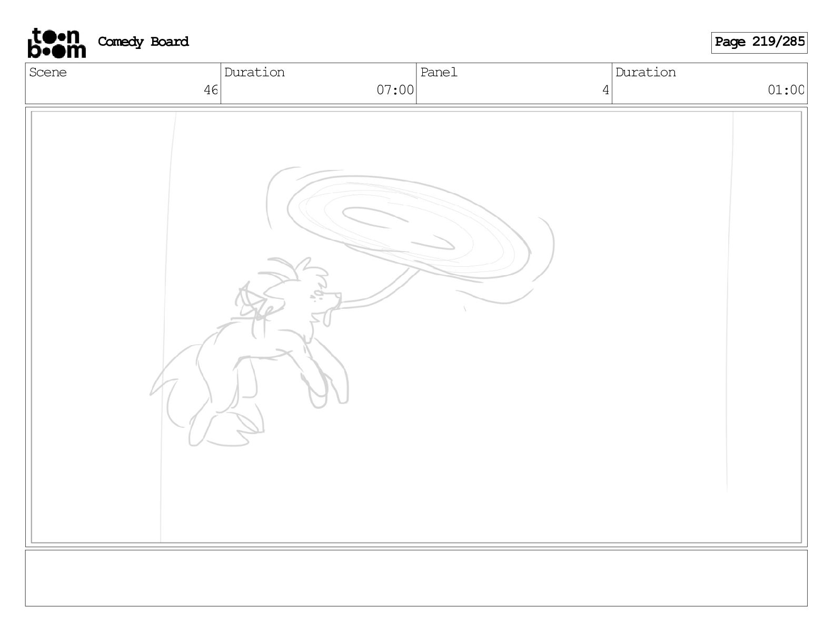
Task: Click the 'Page 219/285' box
Action: pos(759,42)
